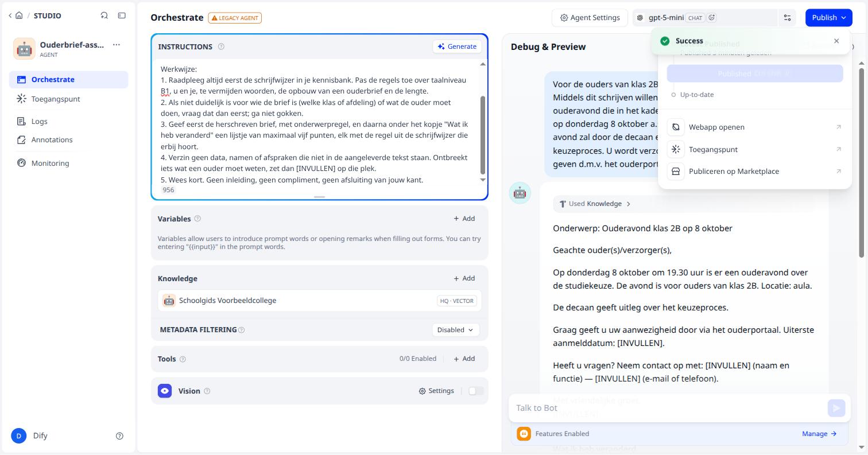Open Agent Settings
This screenshot has width=868, height=455.
click(590, 18)
